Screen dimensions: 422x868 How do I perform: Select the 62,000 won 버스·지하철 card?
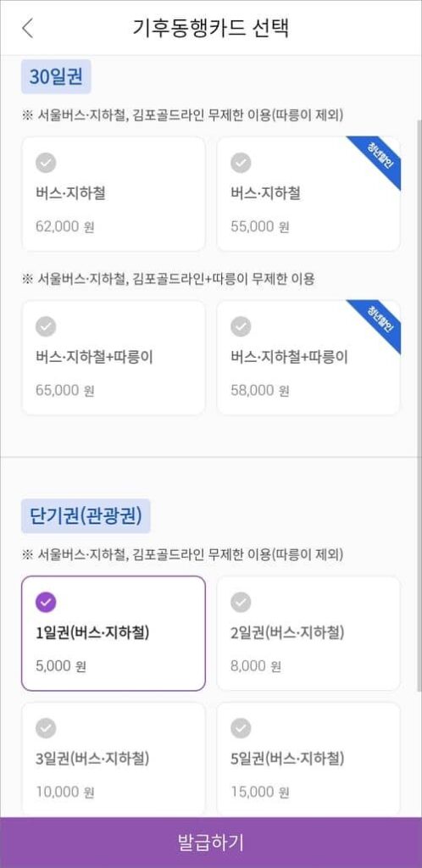(114, 194)
